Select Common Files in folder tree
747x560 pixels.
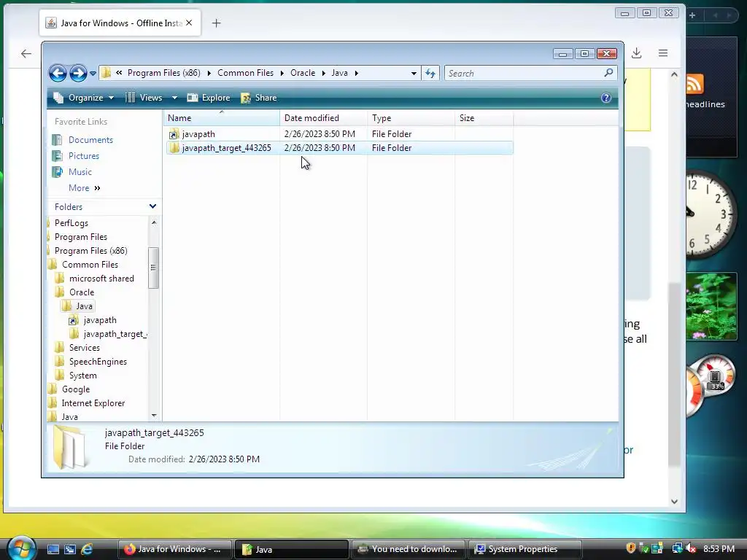[x=90, y=265]
